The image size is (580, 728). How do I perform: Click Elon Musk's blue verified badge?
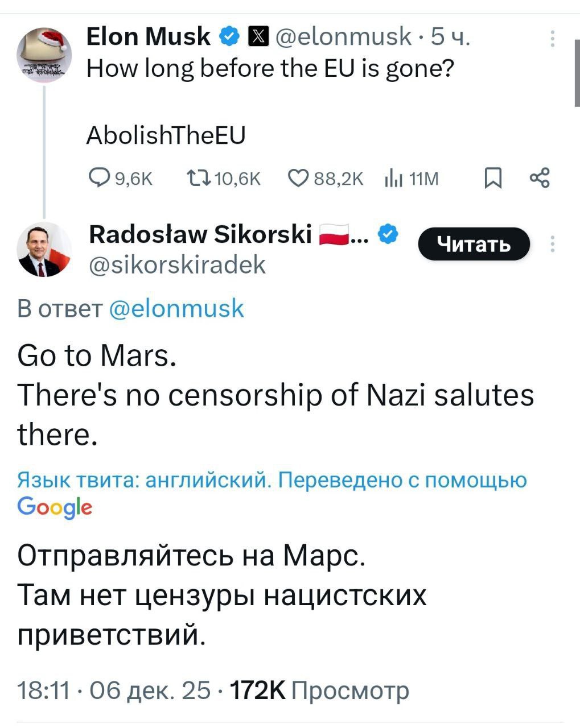(x=228, y=36)
